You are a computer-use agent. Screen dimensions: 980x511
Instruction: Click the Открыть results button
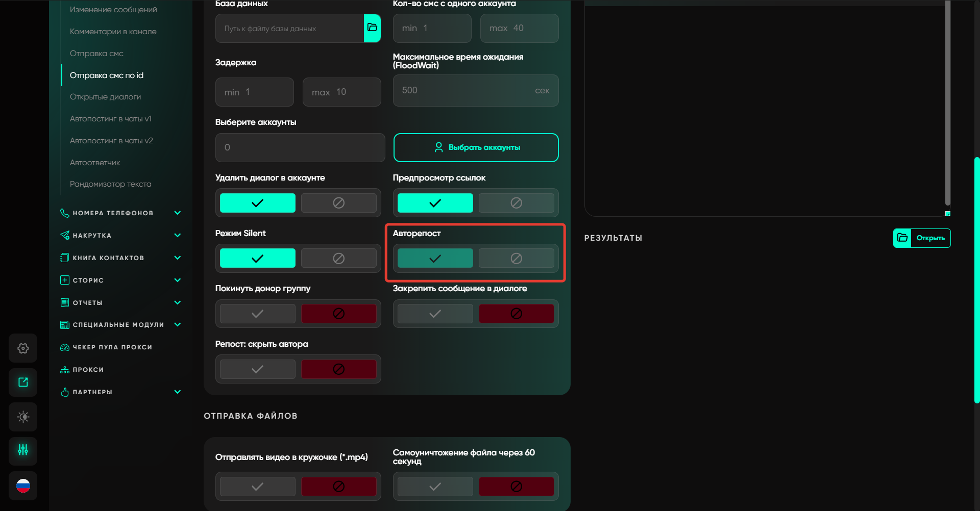coord(922,238)
